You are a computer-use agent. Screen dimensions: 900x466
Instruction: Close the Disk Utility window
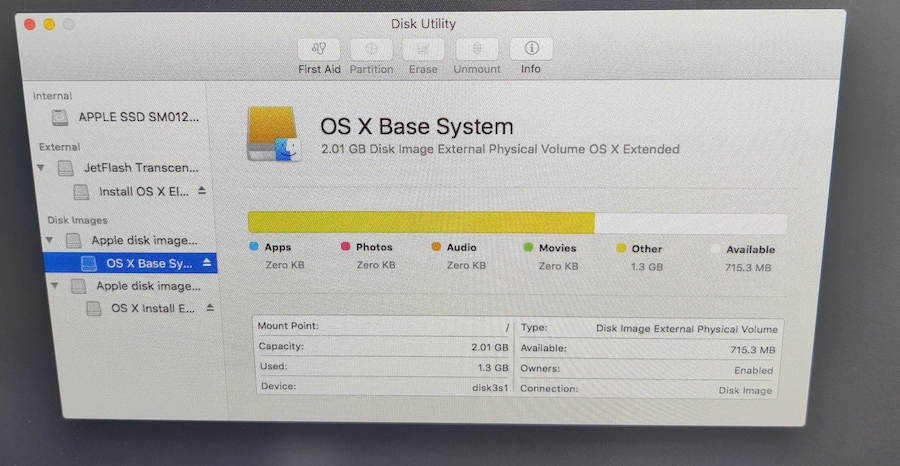(30, 24)
